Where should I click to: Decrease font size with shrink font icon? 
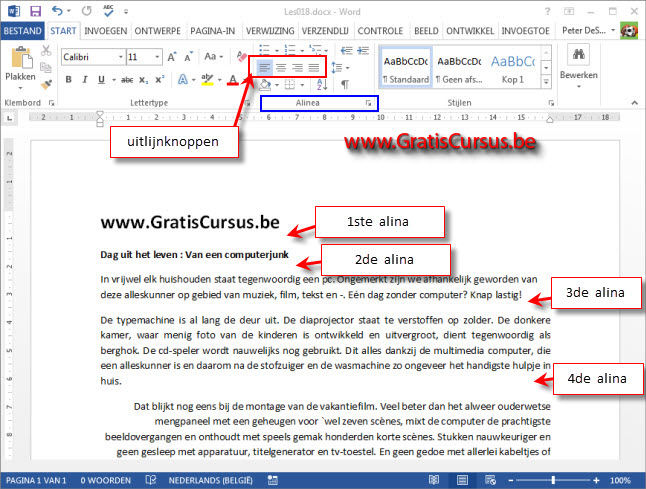(x=188, y=57)
